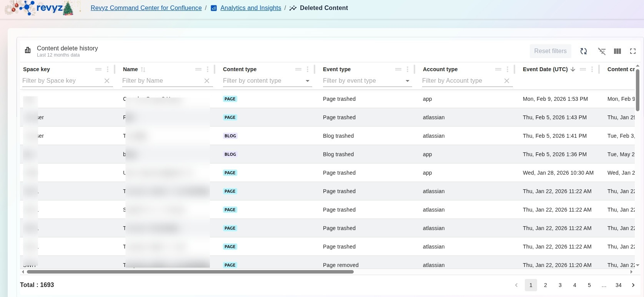Viewport: 644px width, 297px height.
Task: Open the Content type column options menu
Action: coord(308,69)
